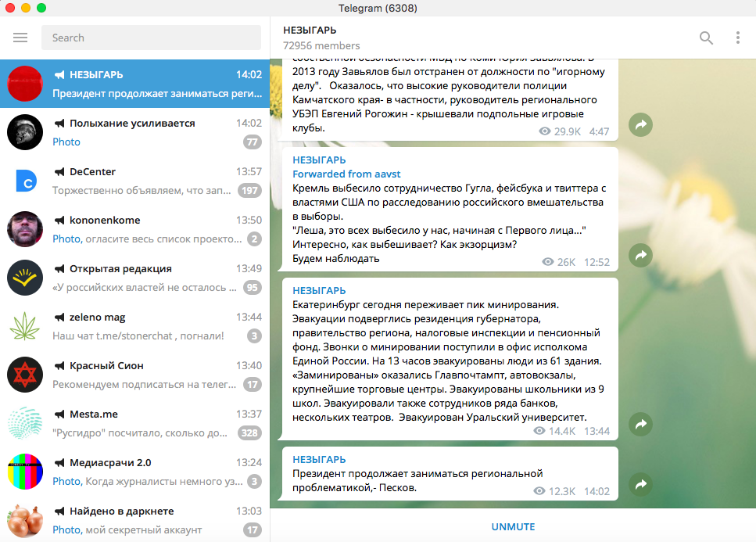Image resolution: width=756 pixels, height=542 pixels.
Task: Click the 13:50 timestamp on kononenkome
Action: (249, 220)
